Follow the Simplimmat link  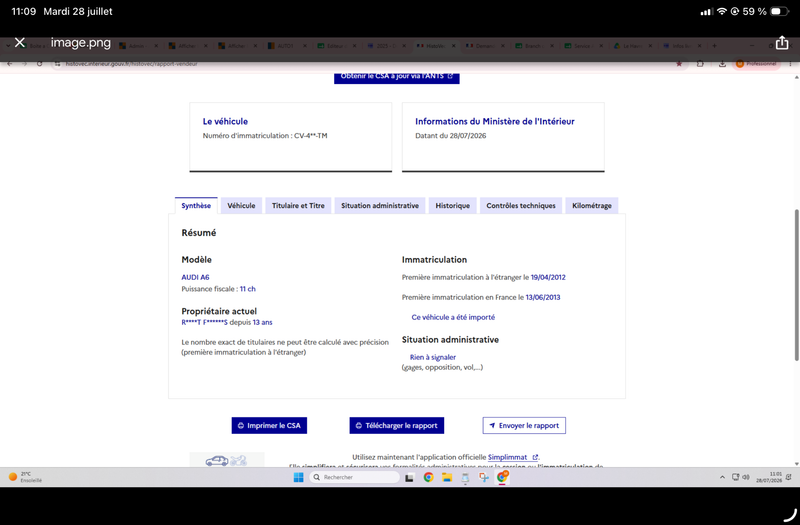(512, 457)
